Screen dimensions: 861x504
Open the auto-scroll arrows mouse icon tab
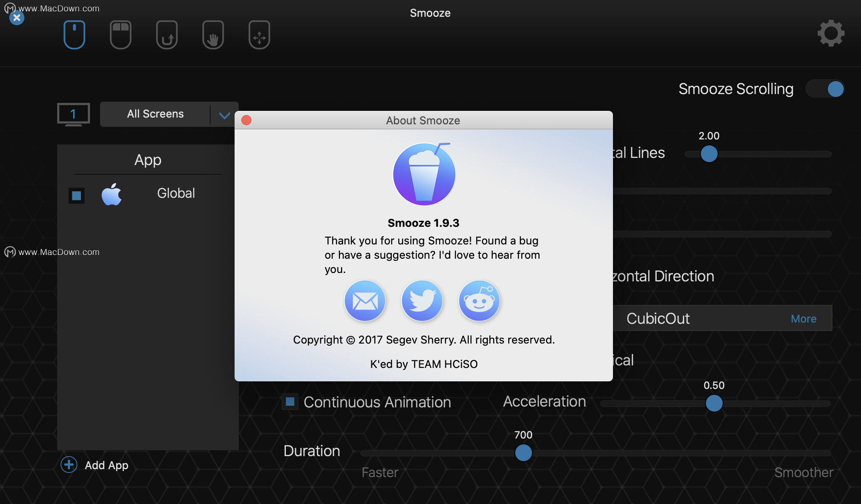point(259,35)
